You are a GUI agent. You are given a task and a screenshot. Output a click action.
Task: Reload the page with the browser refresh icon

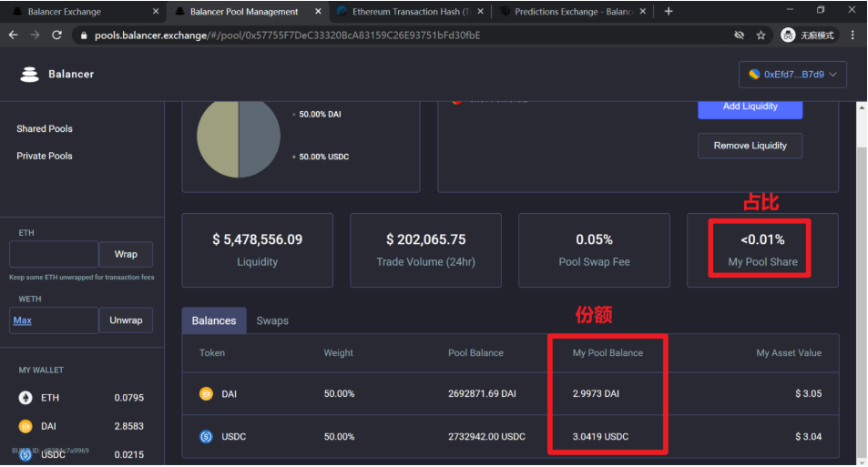(x=57, y=36)
